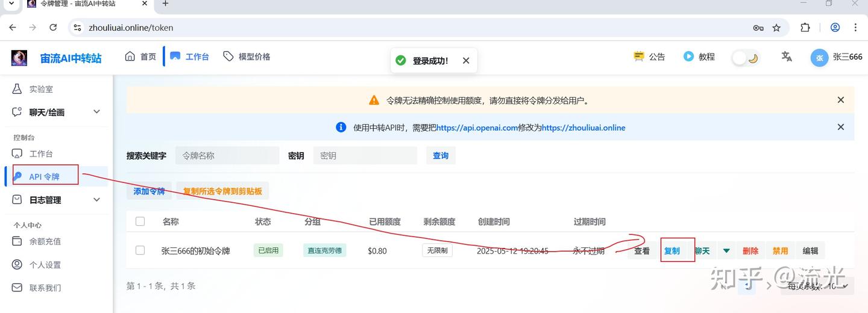Image resolution: width=868 pixels, height=313 pixels.
Task: Disable the token with 禁用
Action: (x=781, y=251)
